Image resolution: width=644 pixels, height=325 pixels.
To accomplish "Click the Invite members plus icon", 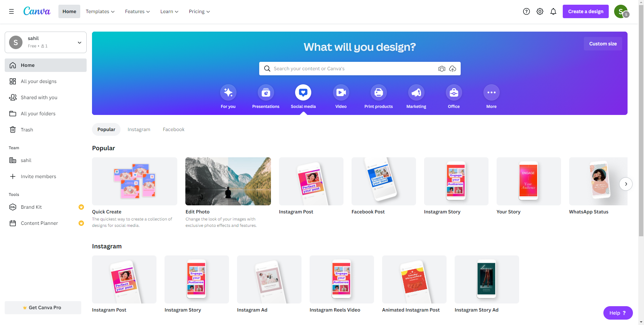I will 13,176.
